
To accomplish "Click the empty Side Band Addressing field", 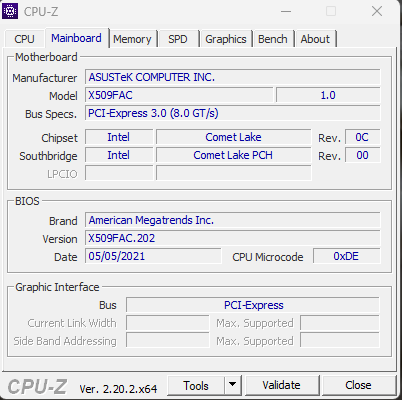I will coord(168,341).
